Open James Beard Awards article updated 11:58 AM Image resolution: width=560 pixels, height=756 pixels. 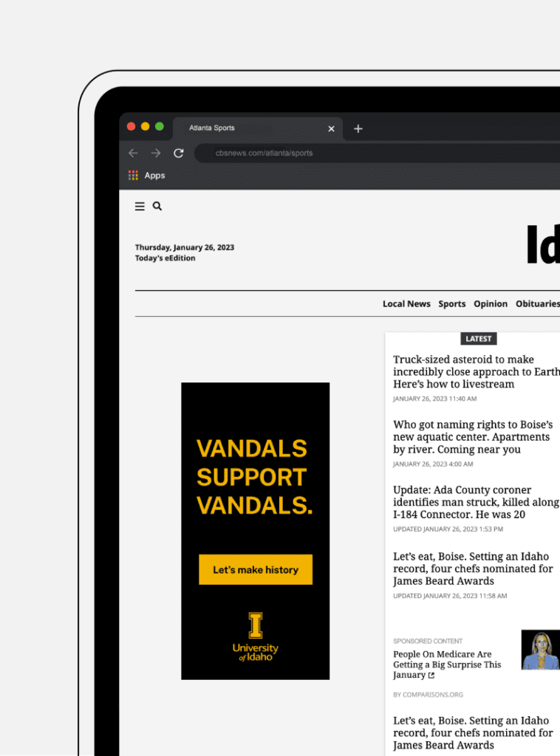(x=473, y=568)
